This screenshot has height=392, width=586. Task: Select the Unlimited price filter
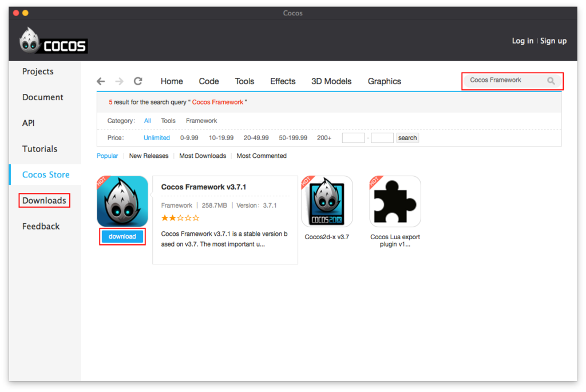click(157, 138)
